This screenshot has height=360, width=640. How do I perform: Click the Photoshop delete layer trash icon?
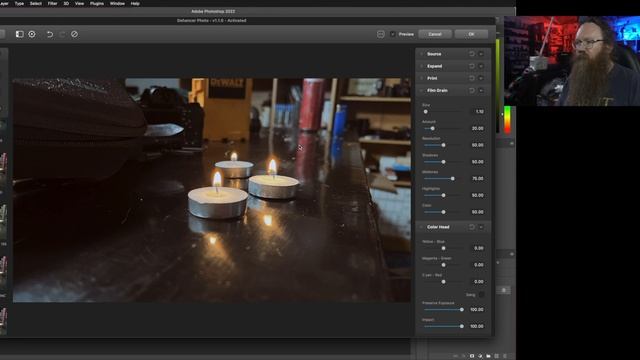point(505,356)
